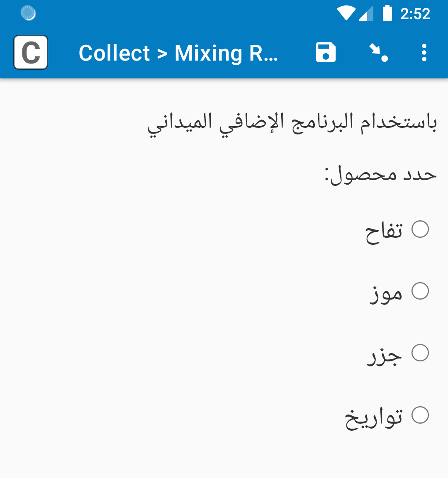This screenshot has height=478, width=448.
Task: Select the موز radio button
Action: coord(420,291)
